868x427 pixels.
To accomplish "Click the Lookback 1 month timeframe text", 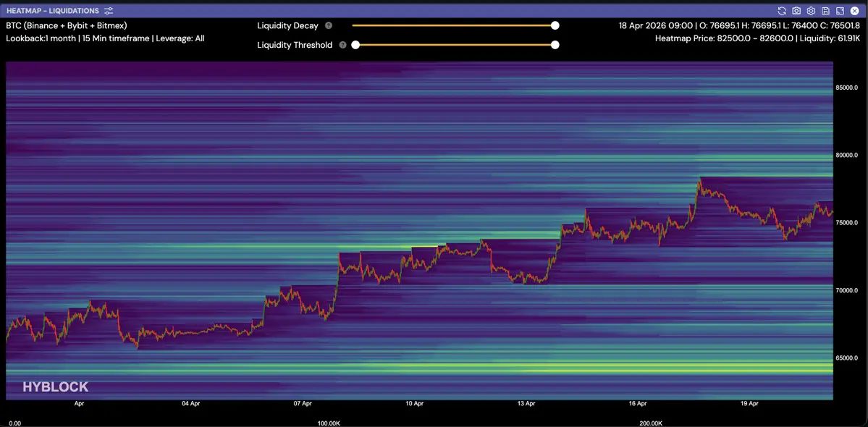I will tap(105, 38).
